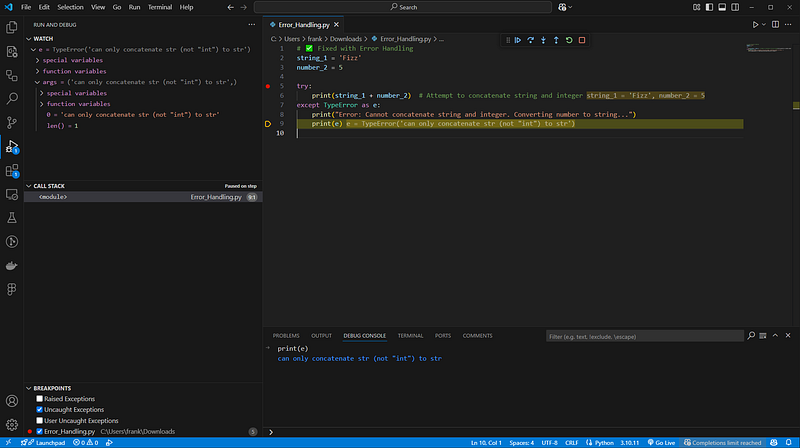Open the Selection menu
This screenshot has width=800, height=448.
coord(70,7)
